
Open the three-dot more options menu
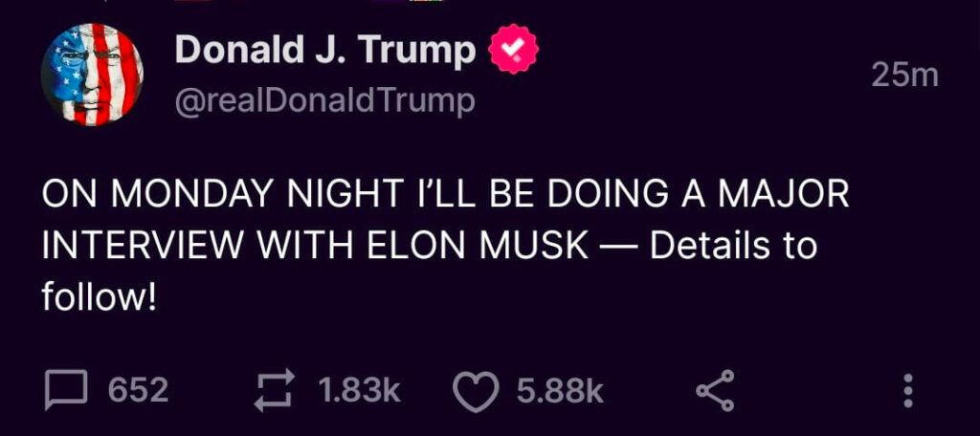[908, 391]
